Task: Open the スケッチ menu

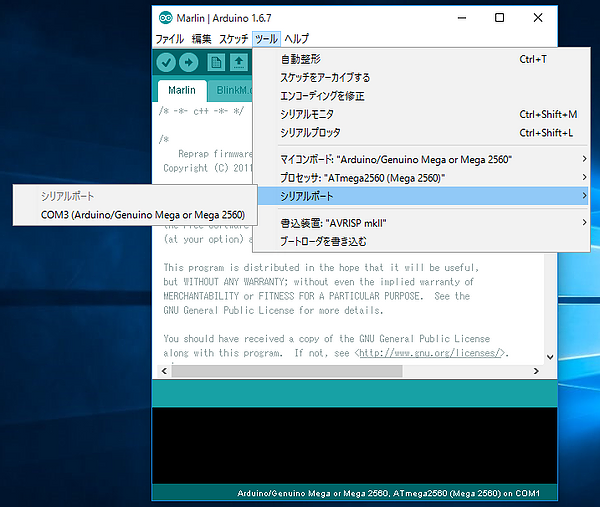Action: 233,39
